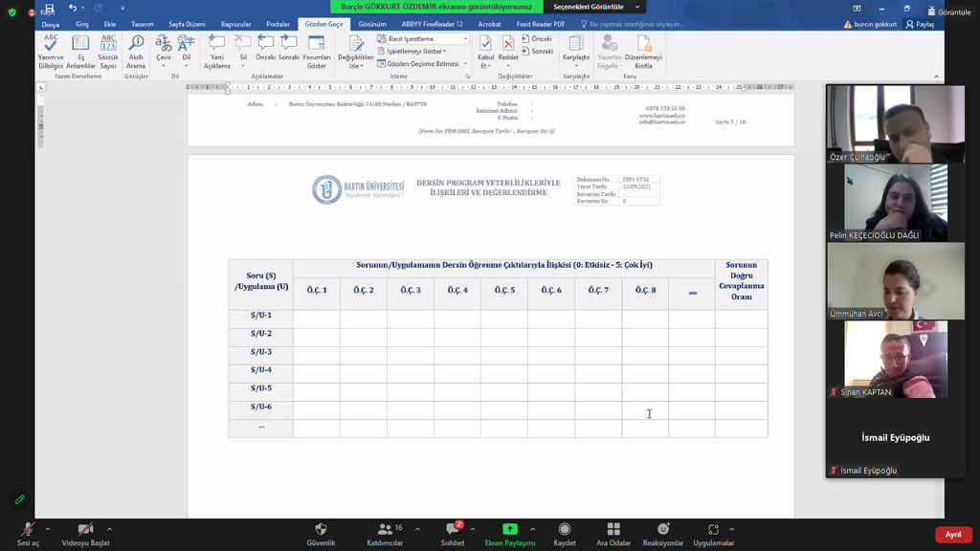Click the empty S/U-1 and Ö.Ç. 1 table cell
The image size is (980, 551).
(x=317, y=319)
